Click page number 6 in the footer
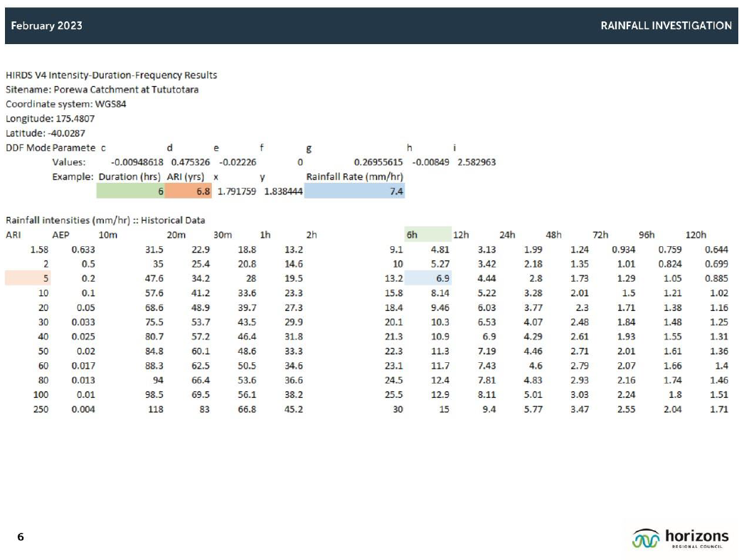 point(21,537)
